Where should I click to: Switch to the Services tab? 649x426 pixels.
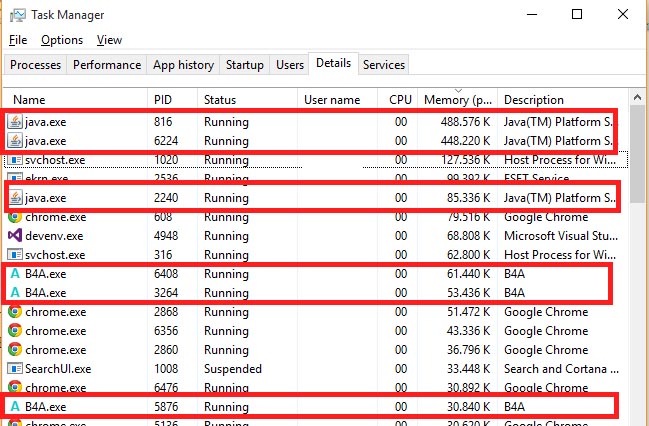(x=384, y=65)
